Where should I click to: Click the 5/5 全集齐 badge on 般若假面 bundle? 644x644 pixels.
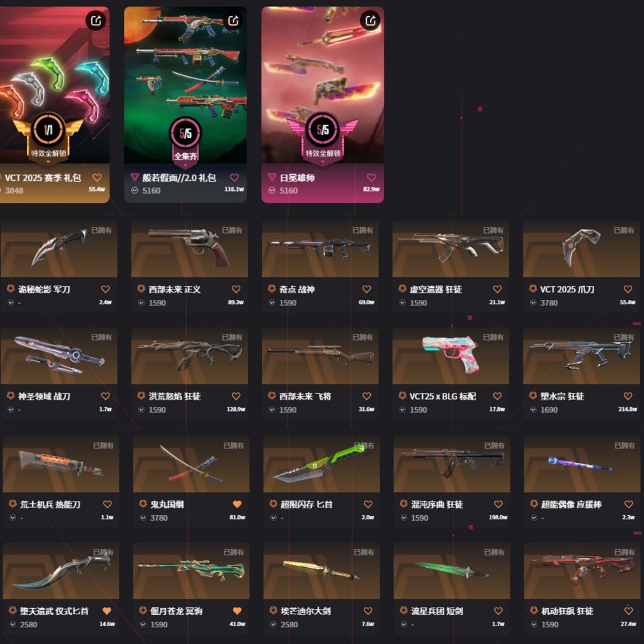(x=185, y=141)
